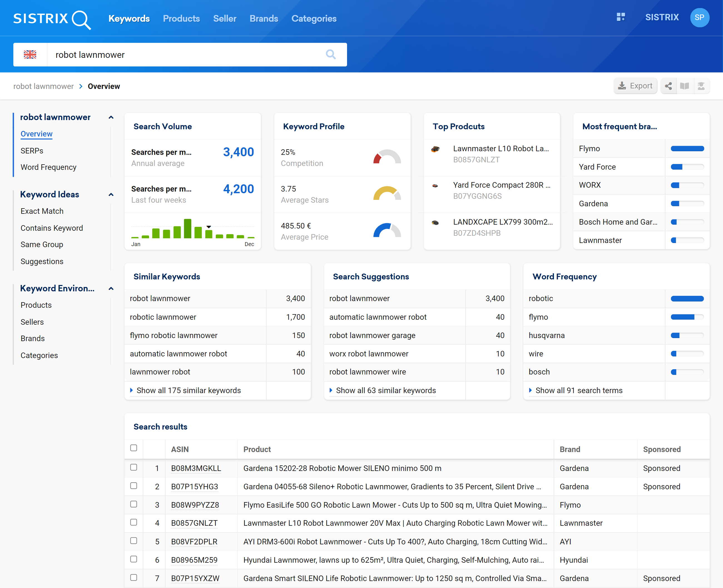Open ASIN link B08M3MGKLL

(x=196, y=468)
